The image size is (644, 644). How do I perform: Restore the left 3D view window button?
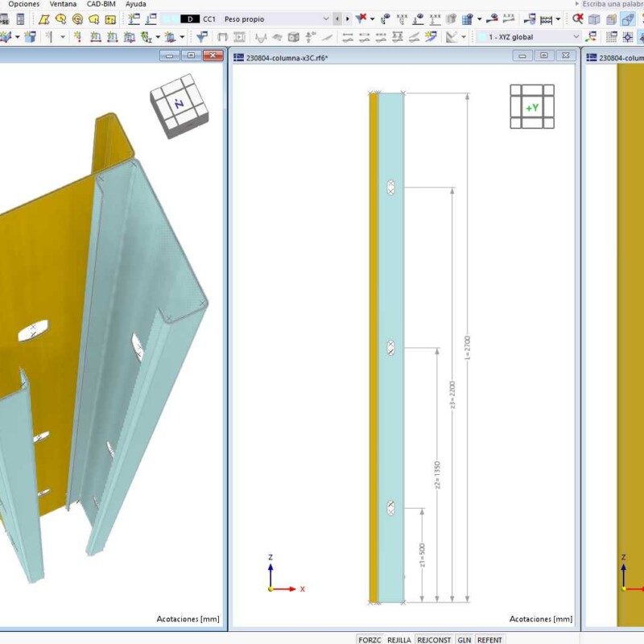(191, 56)
